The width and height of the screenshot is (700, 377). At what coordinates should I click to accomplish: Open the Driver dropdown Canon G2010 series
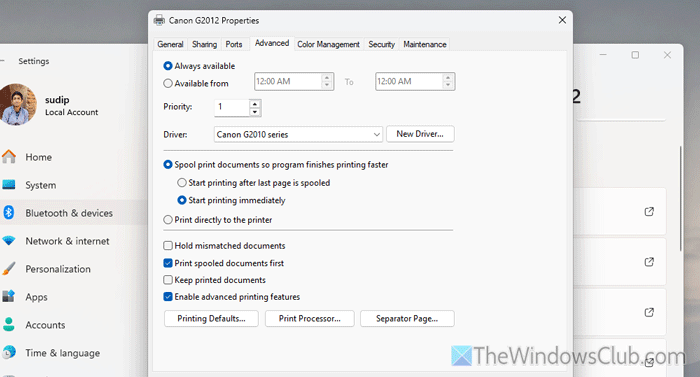click(298, 134)
